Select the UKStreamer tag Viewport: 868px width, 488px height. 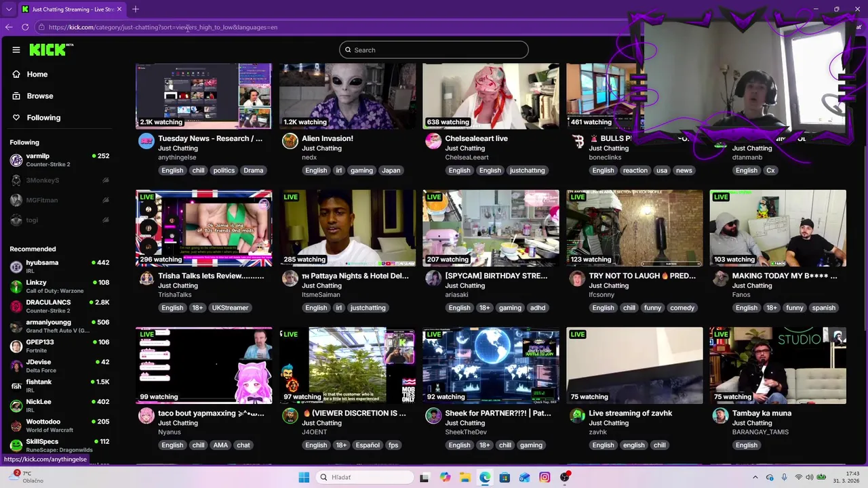point(230,308)
